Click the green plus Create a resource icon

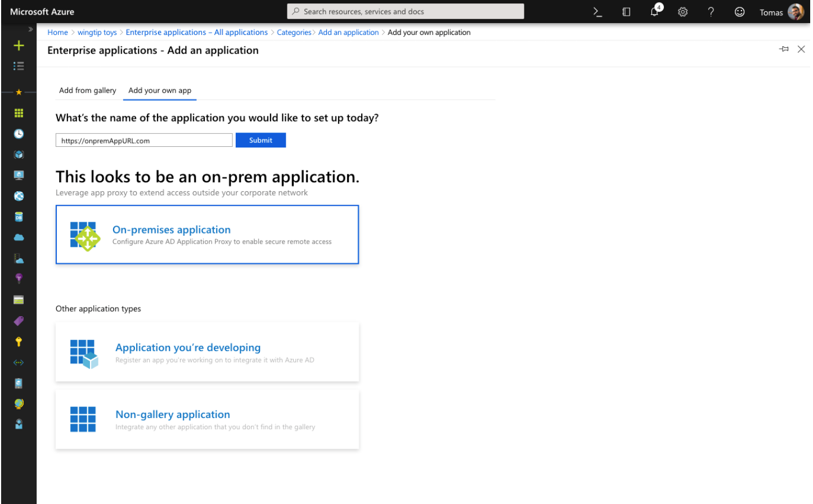[x=19, y=46]
